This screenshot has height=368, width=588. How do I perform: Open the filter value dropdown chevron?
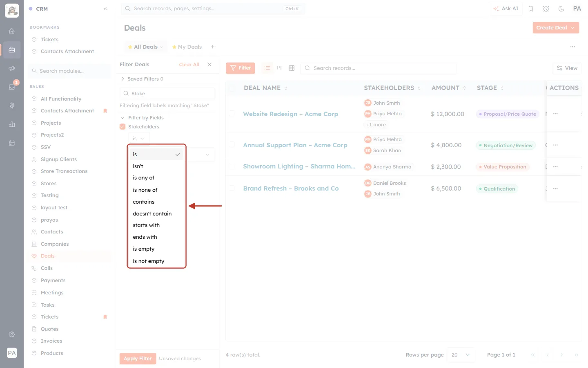(207, 155)
